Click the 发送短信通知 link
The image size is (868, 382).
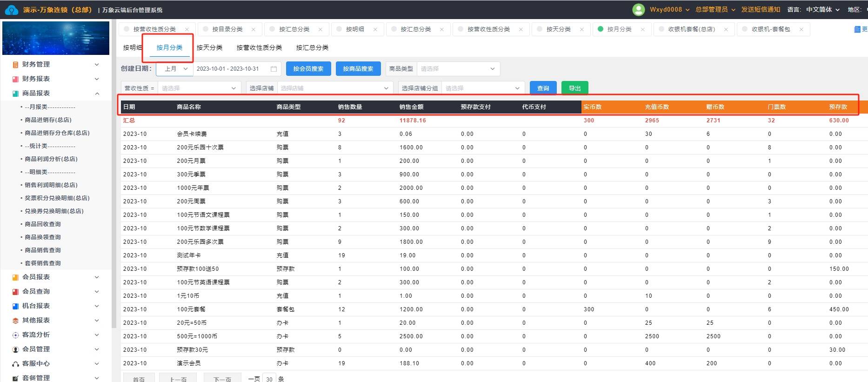761,9
